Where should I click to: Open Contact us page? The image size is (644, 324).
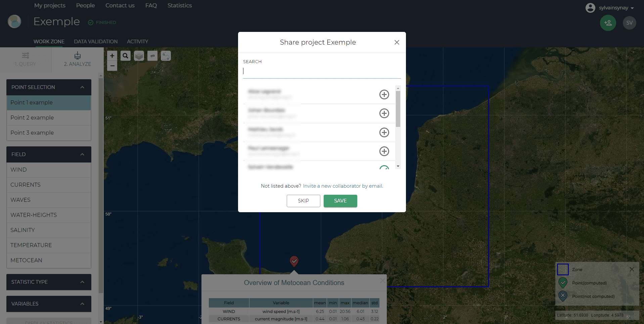(120, 5)
